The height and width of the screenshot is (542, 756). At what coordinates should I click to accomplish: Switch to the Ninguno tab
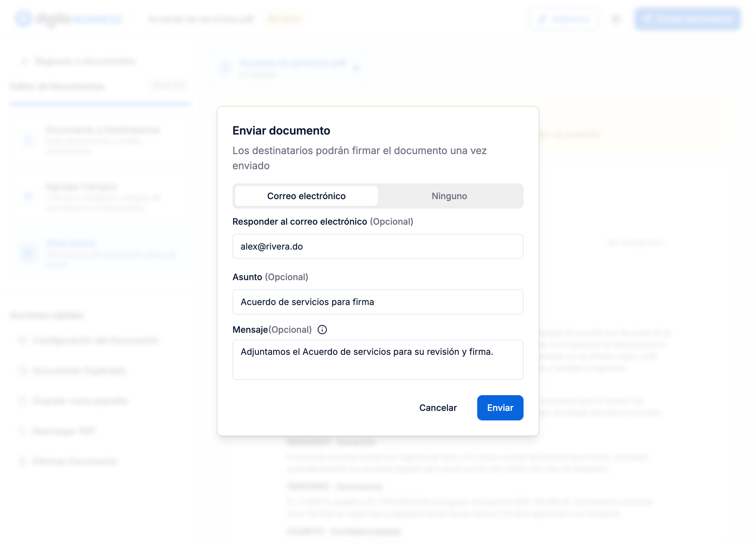449,196
